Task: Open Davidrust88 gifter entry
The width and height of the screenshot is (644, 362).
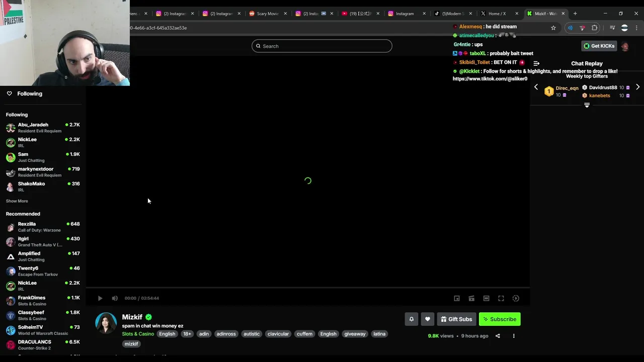Action: click(x=606, y=87)
